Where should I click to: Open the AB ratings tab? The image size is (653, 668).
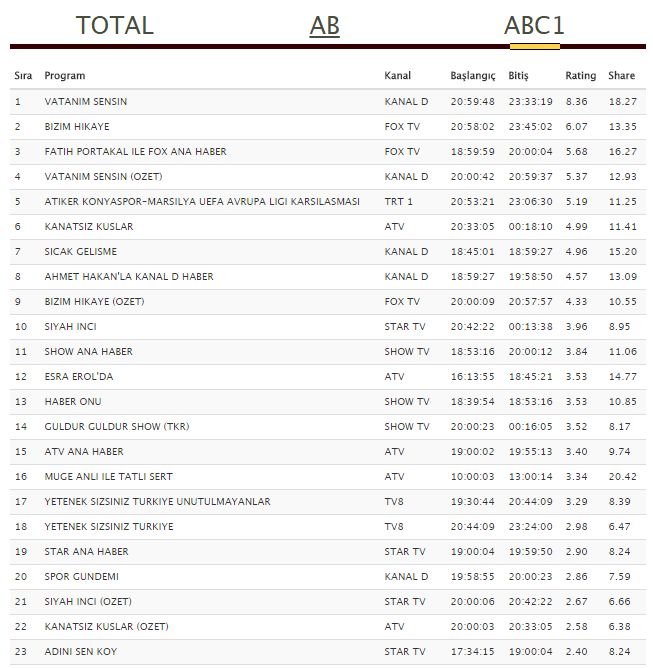point(324,25)
